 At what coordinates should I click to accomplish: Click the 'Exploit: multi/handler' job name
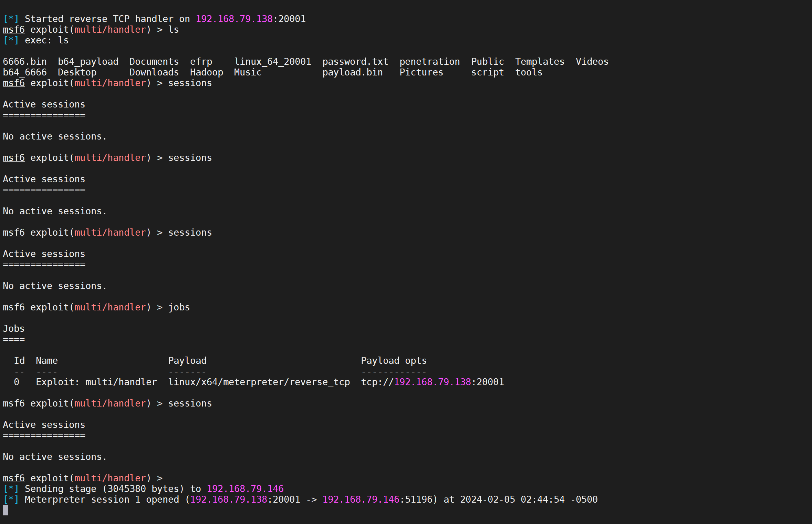point(96,382)
